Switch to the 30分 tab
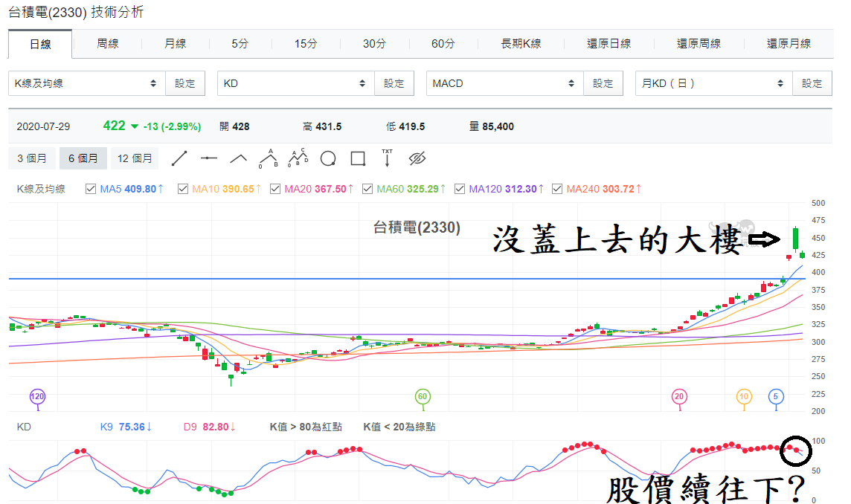 [374, 43]
